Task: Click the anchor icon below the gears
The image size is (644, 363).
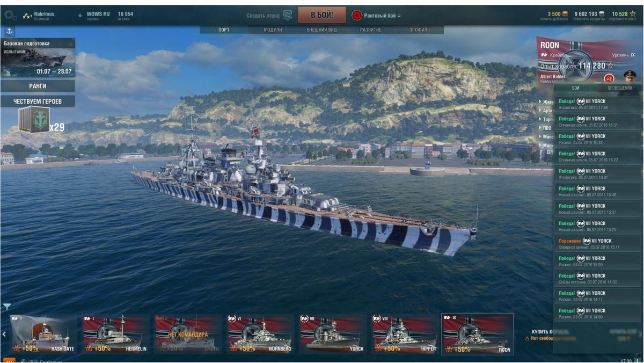Action: pos(10,31)
